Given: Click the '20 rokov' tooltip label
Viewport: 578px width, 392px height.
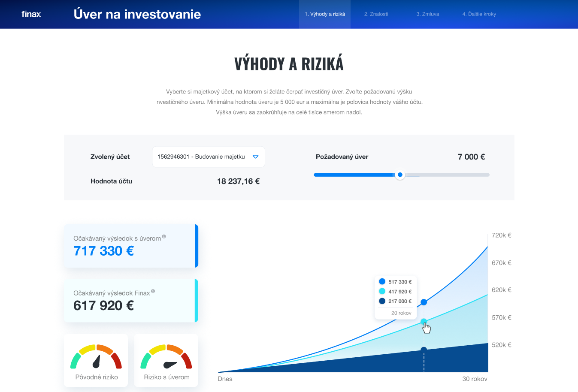Looking at the screenshot, I should pyautogui.click(x=401, y=313).
